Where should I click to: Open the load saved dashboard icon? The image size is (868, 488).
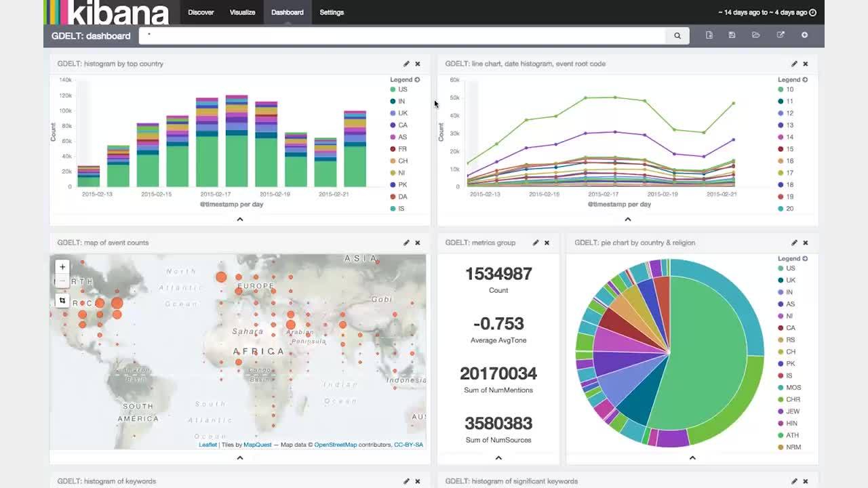756,35
